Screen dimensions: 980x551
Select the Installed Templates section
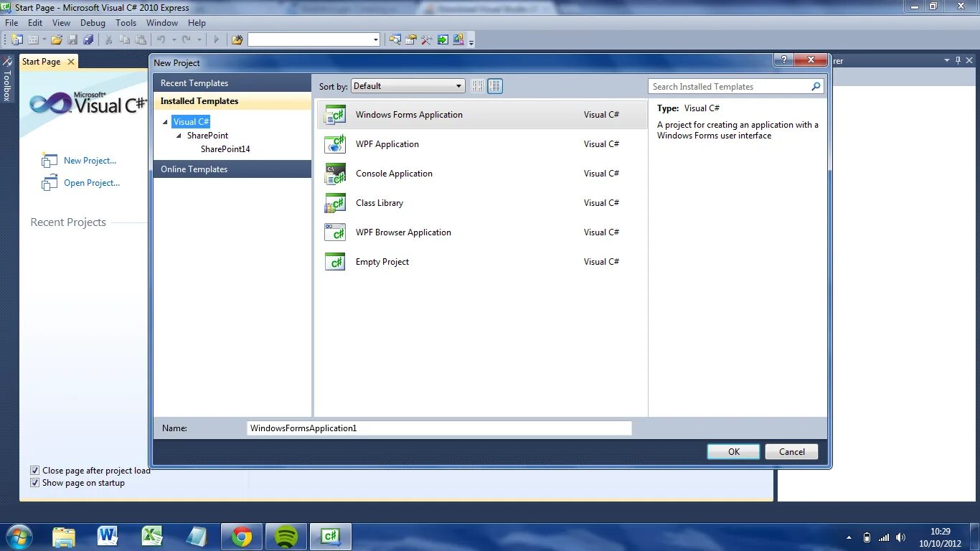click(232, 101)
